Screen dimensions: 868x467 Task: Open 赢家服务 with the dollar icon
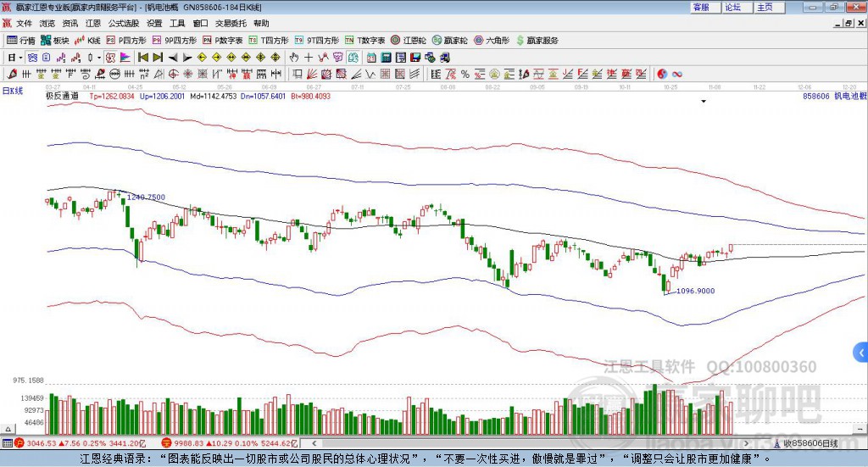pos(537,41)
